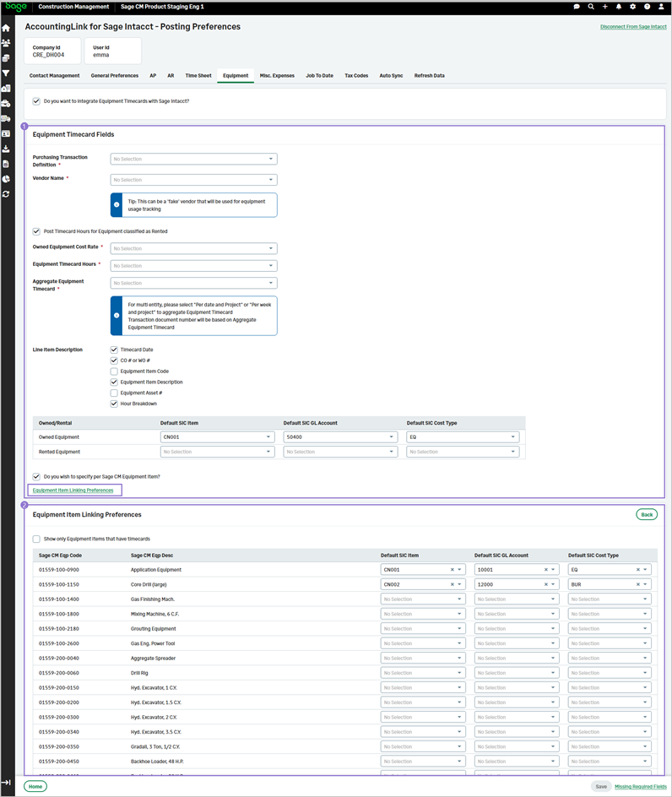Screen dimensions: 672x797
Task: Switch to Time Sheet tab
Action: click(x=198, y=76)
